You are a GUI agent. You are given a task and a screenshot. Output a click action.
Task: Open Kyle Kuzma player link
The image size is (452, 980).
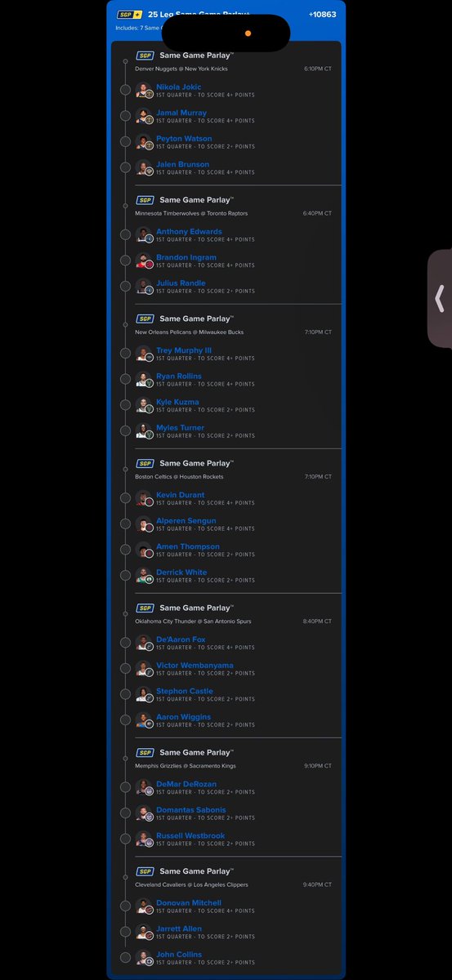pyautogui.click(x=177, y=403)
